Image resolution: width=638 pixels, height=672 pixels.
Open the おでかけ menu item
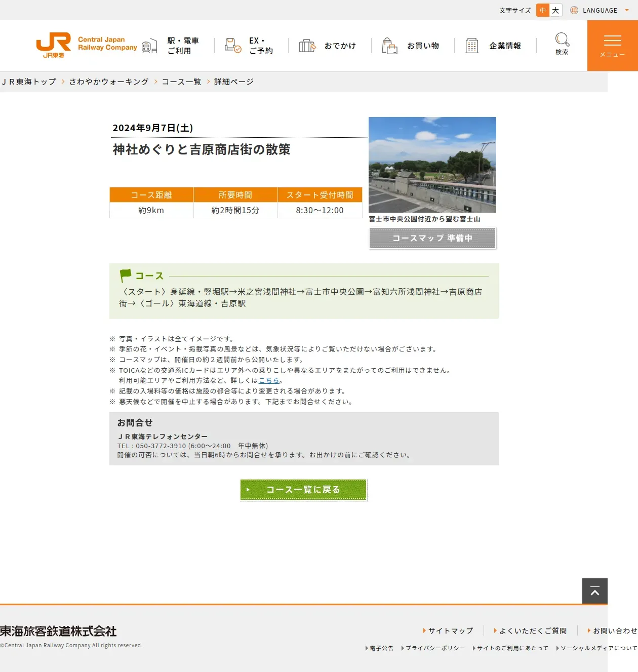(x=340, y=46)
